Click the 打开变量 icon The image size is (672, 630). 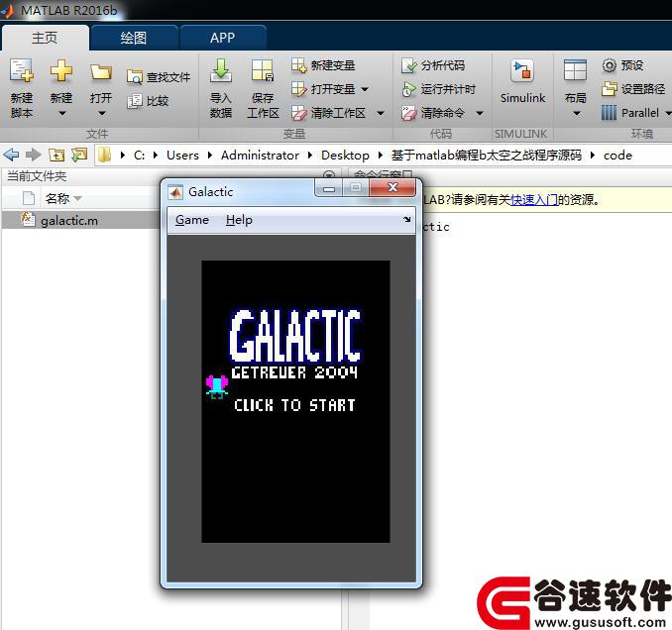tap(298, 89)
